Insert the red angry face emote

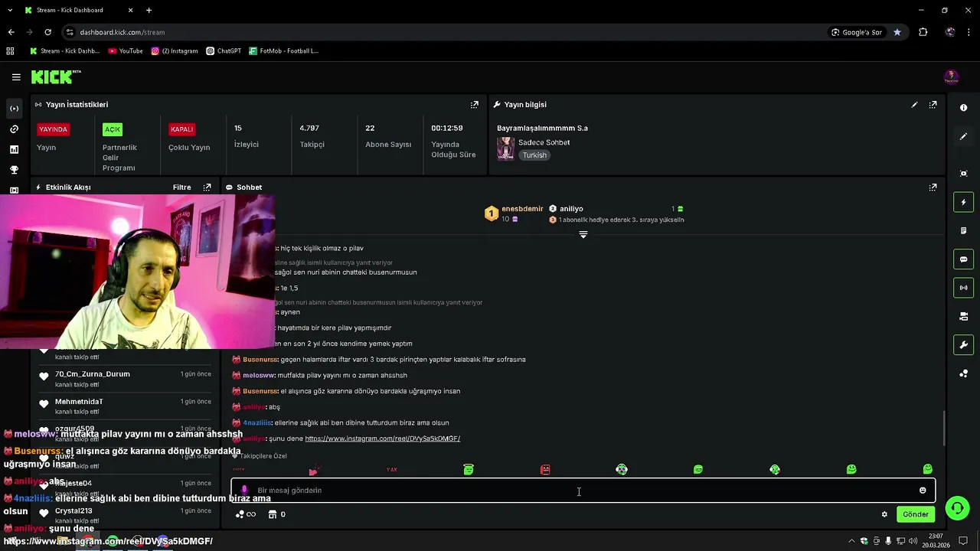(x=545, y=469)
